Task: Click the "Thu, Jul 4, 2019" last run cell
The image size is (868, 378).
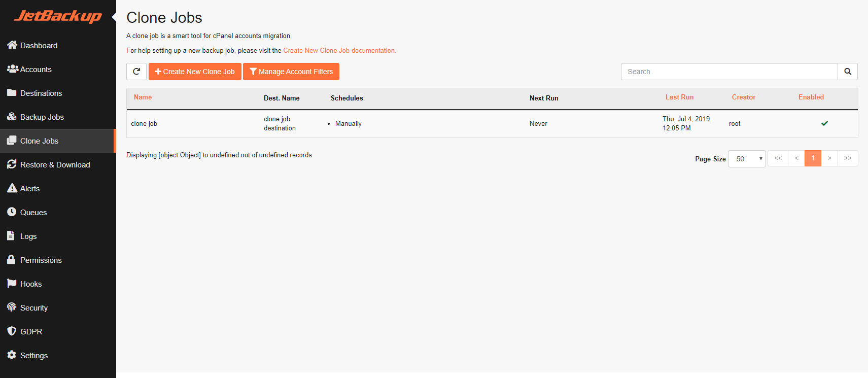Action: coord(687,123)
